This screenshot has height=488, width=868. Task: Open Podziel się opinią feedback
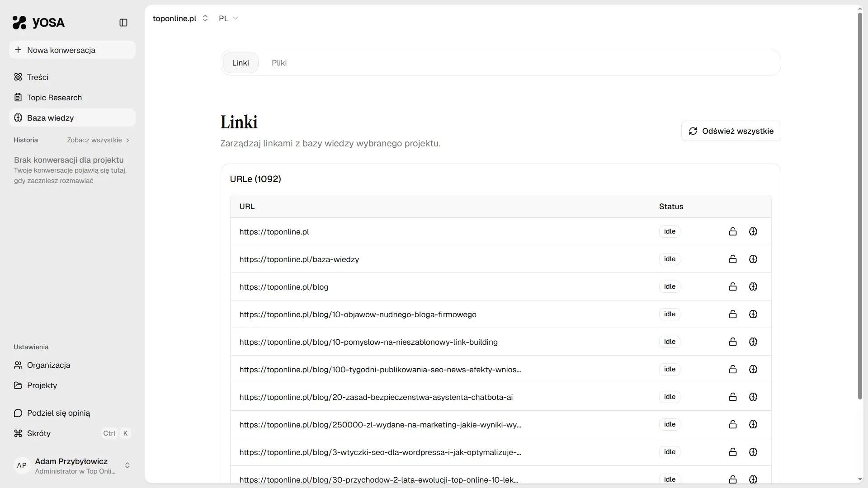(58, 413)
